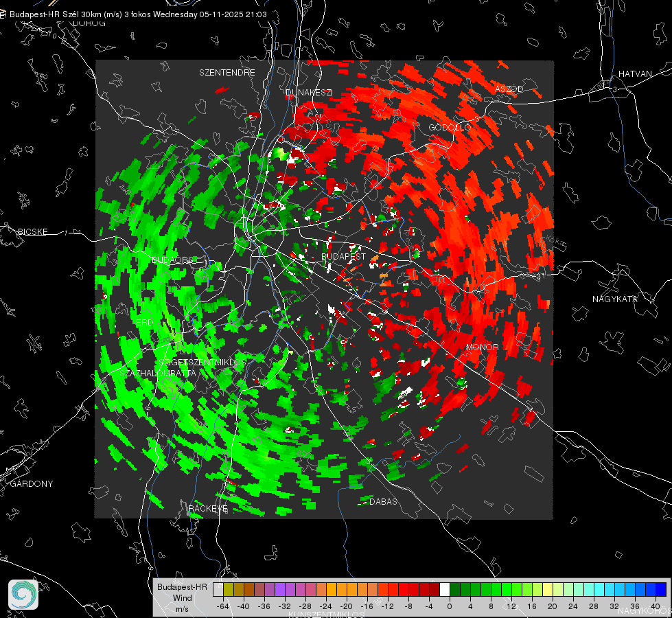Click the GÖDÖLLŐ town label

pos(450,127)
